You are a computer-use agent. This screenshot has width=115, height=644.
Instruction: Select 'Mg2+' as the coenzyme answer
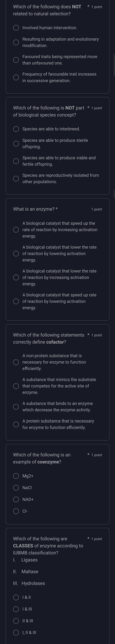coord(16,476)
